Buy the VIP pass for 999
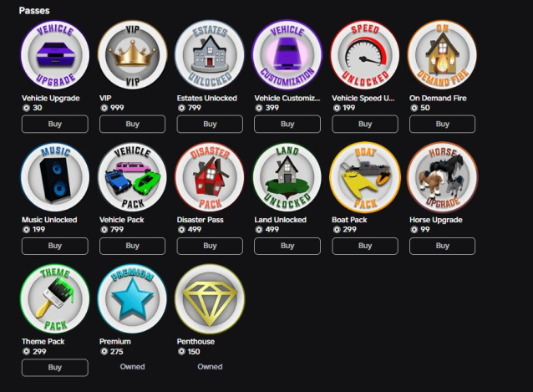This screenshot has height=392, width=533. (x=133, y=124)
